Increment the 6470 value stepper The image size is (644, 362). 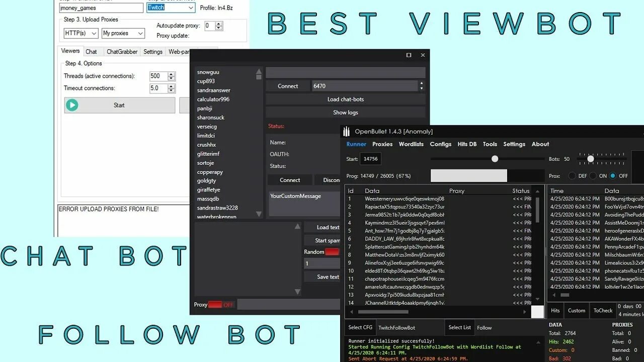tap(422, 83)
